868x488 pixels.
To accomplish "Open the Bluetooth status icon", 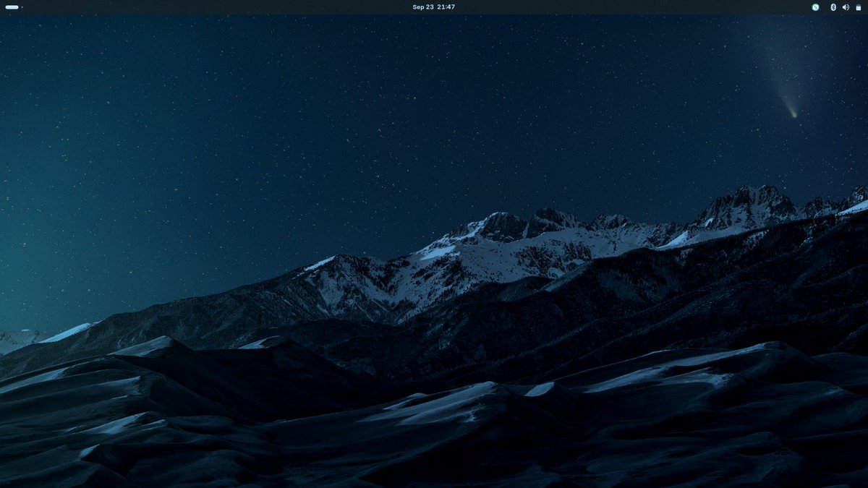I will [833, 7].
